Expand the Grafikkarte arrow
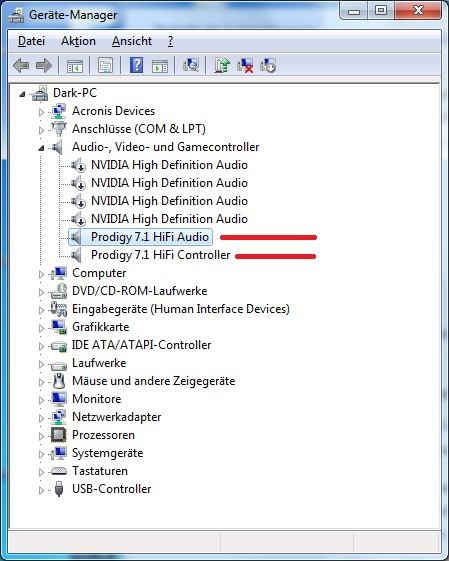This screenshot has height=561, width=449. coord(41,328)
